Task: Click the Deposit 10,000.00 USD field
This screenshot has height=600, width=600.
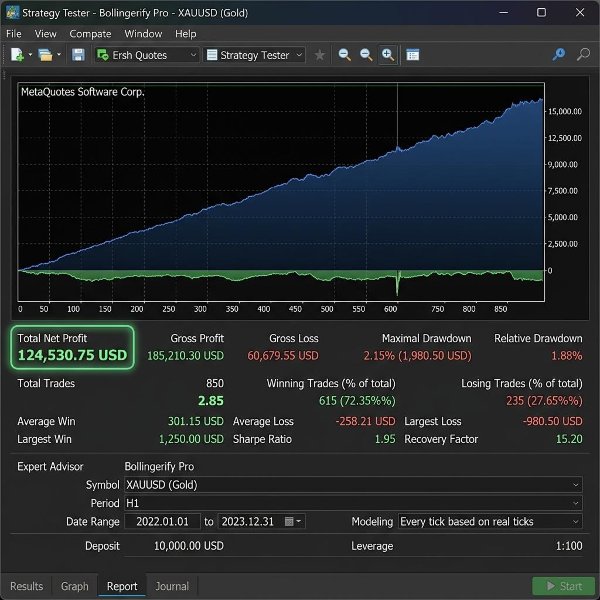Action: (x=189, y=546)
